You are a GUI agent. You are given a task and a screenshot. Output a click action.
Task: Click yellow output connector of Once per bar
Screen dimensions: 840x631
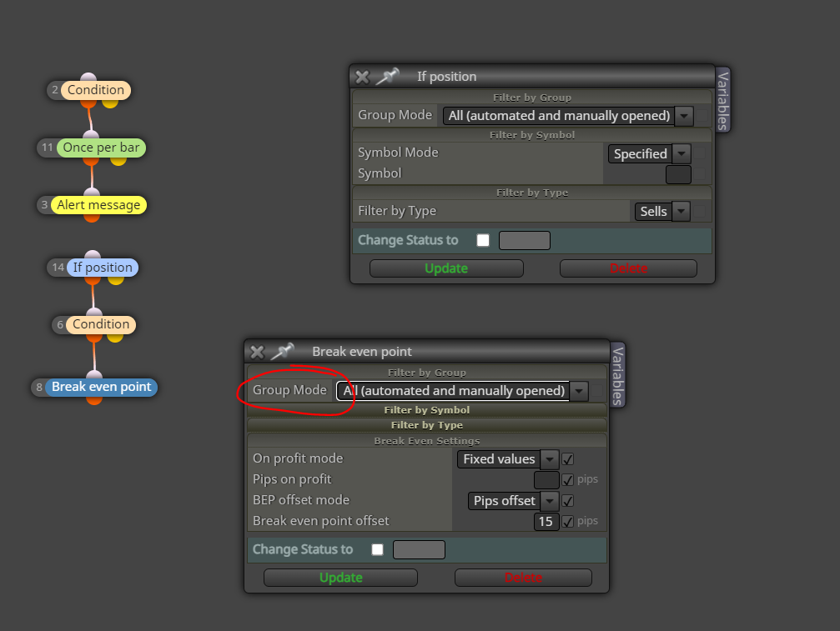[118, 161]
